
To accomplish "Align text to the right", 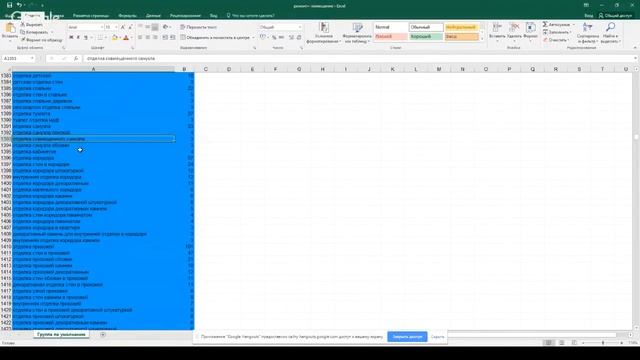I will (x=155, y=38).
